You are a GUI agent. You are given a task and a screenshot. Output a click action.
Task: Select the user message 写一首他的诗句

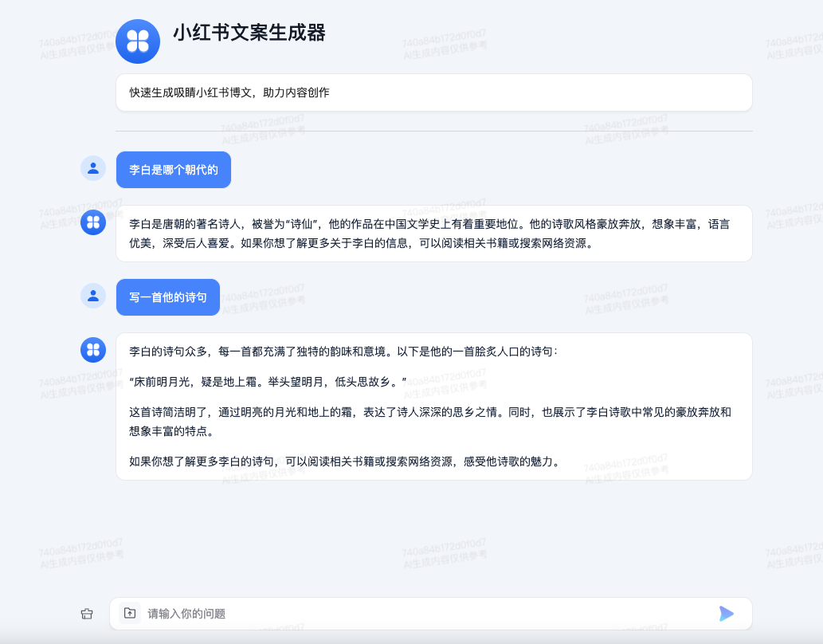(x=168, y=297)
